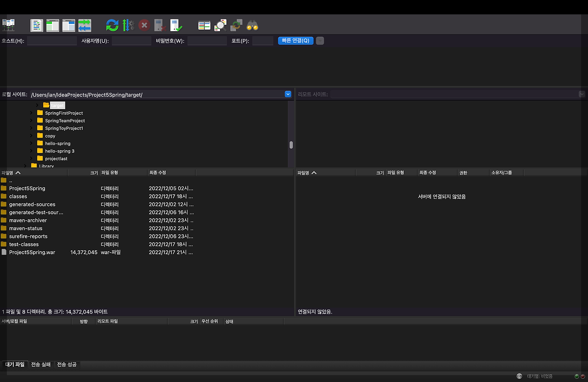The height and width of the screenshot is (382, 588).
Task: Sort queue by 우선 순위 column
Action: (212, 321)
